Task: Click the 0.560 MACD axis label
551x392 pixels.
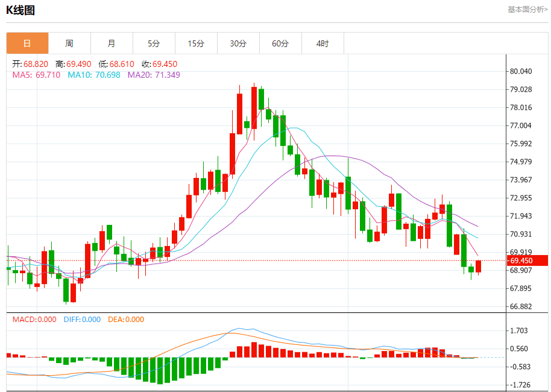Action: 519,349
